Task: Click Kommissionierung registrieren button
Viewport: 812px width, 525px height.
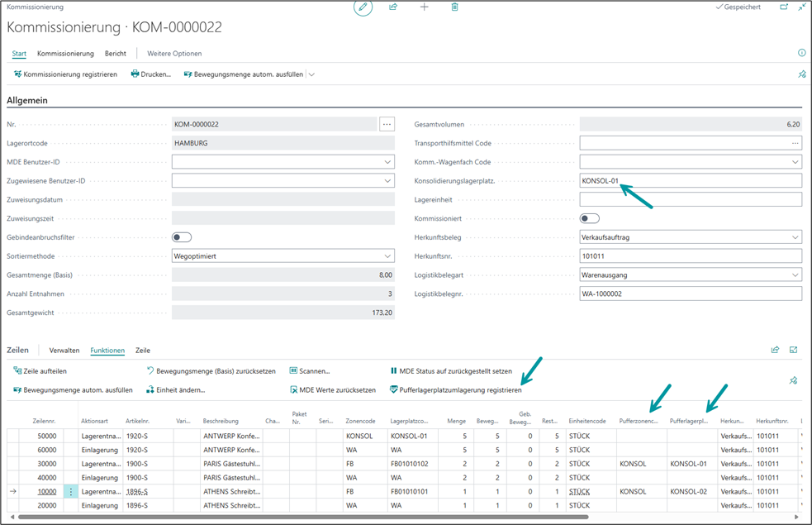Action: coord(65,74)
